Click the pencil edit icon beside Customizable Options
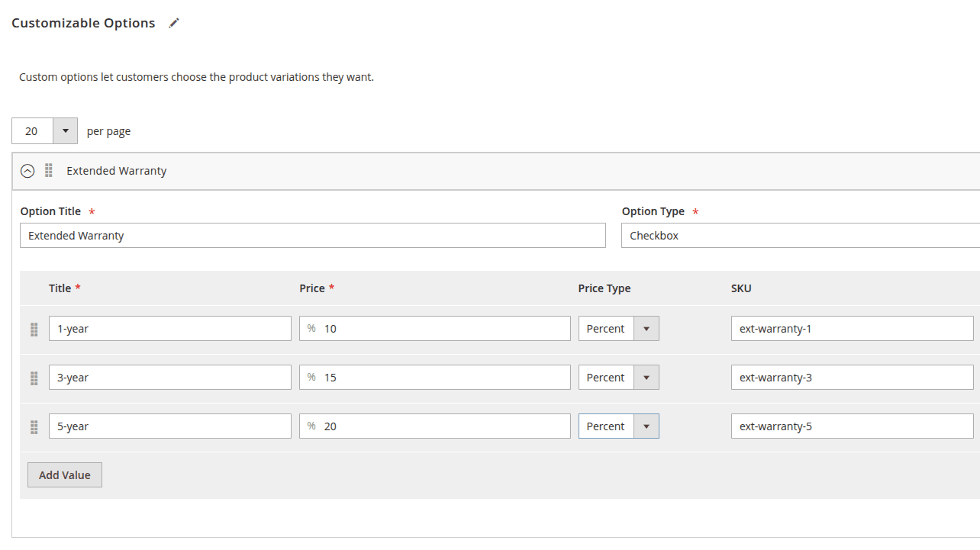 click(173, 23)
